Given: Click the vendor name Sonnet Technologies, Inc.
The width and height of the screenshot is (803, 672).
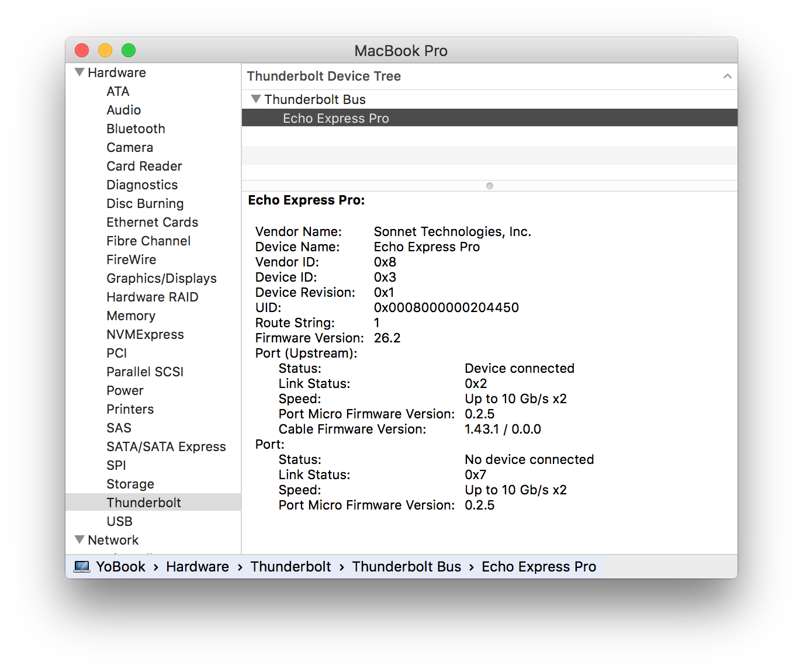Looking at the screenshot, I should coord(452,231).
